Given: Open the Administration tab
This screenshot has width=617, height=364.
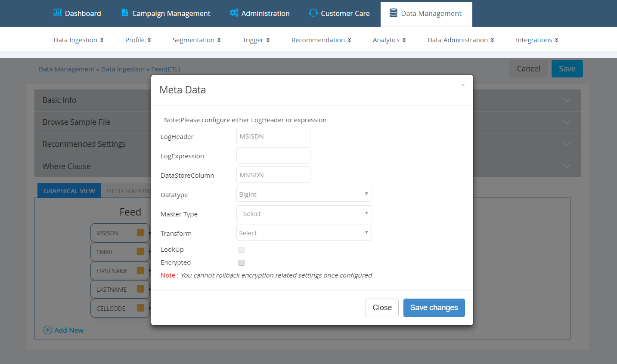Looking at the screenshot, I should pos(260,13).
